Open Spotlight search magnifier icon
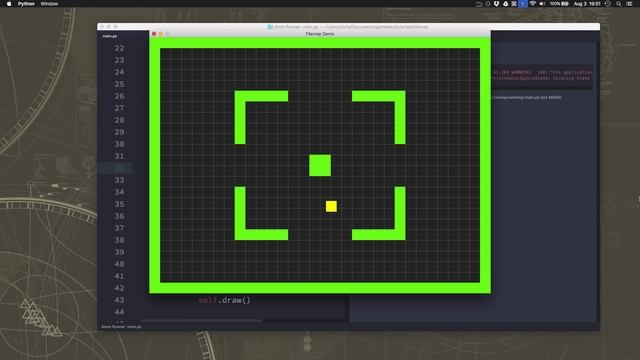This screenshot has height=360, width=640. tap(619, 4)
